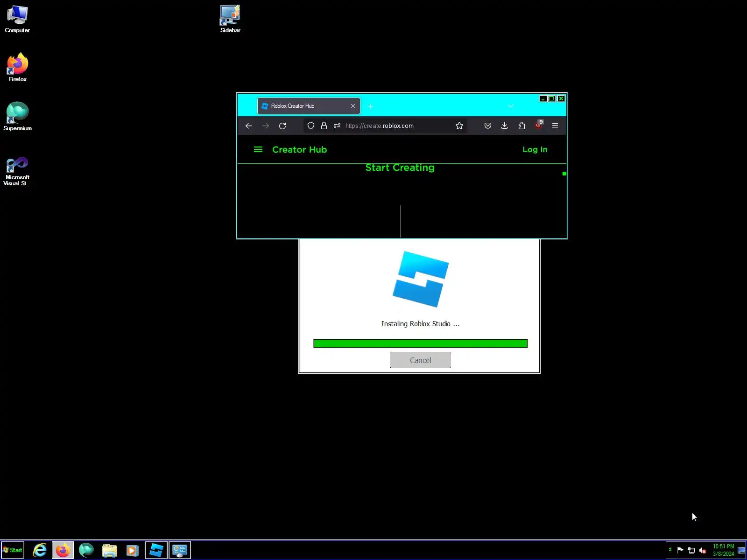Image resolution: width=747 pixels, height=560 pixels.
Task: Open the Start menu
Action: click(x=13, y=550)
